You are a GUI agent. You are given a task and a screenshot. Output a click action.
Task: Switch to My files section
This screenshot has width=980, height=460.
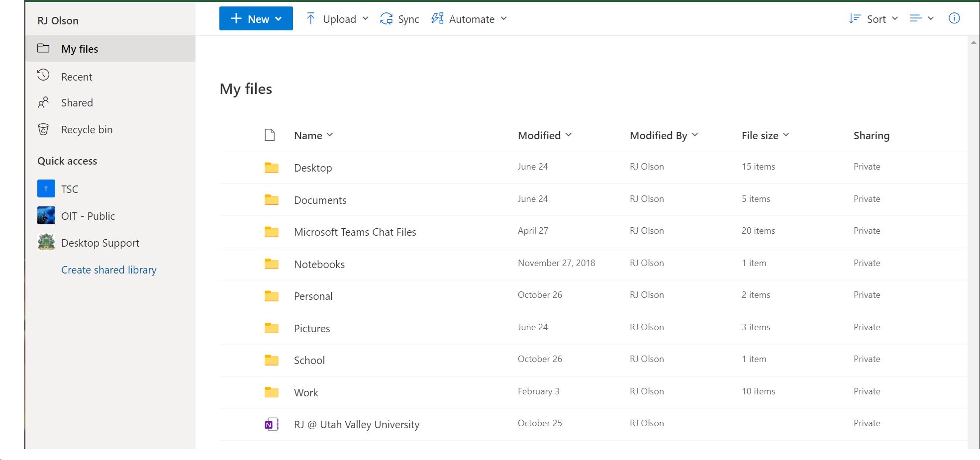[x=81, y=48]
